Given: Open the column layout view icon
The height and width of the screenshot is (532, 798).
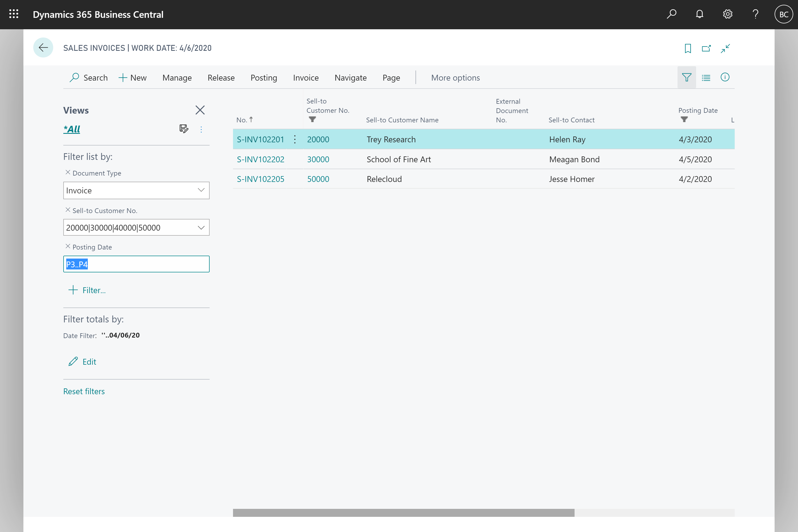Looking at the screenshot, I should [x=705, y=77].
